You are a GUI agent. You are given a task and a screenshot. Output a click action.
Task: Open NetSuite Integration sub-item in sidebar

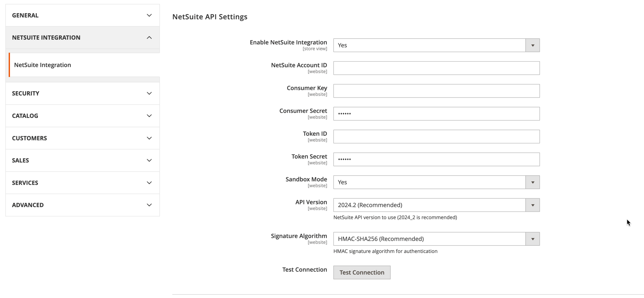pos(43,65)
